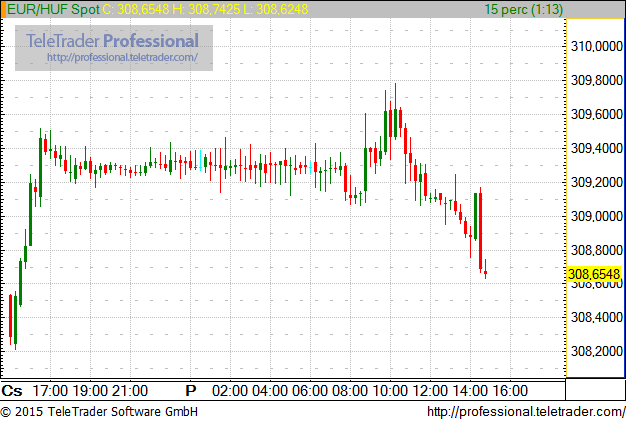This screenshot has width=626, height=421.
Task: Click the close value C: 308,6548
Action: click(x=136, y=9)
